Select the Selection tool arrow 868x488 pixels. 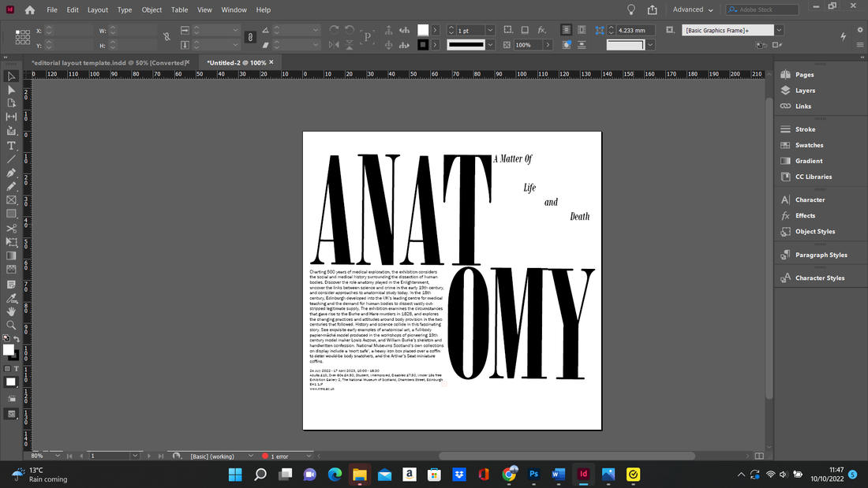coord(11,76)
